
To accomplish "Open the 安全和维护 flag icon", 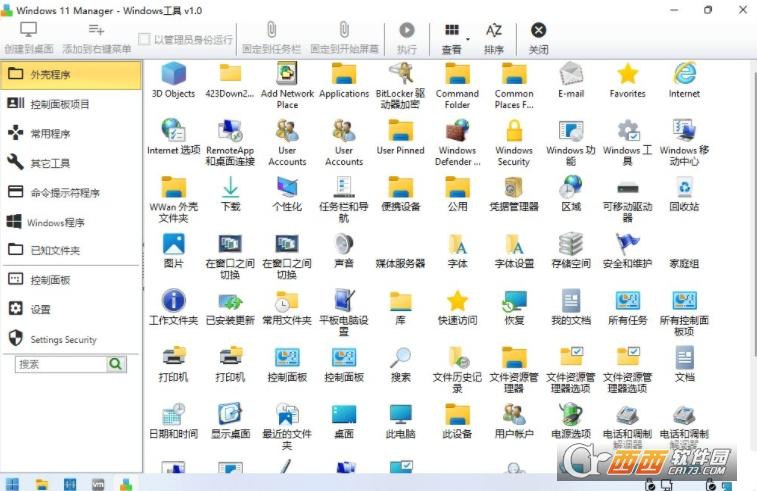I will pos(628,250).
